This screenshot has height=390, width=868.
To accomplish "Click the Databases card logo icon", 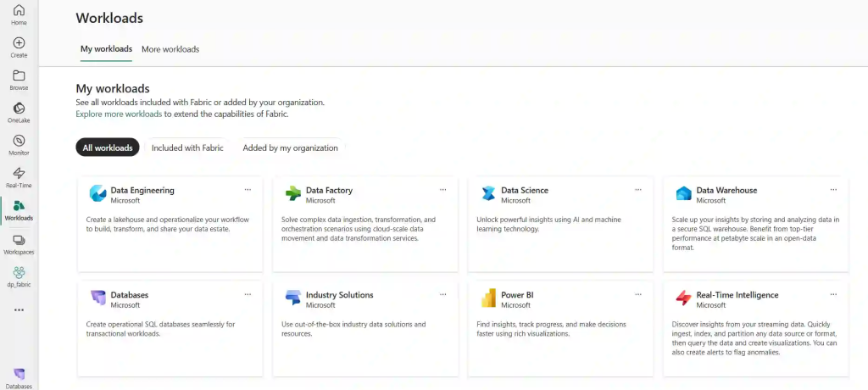I will pyautogui.click(x=98, y=298).
